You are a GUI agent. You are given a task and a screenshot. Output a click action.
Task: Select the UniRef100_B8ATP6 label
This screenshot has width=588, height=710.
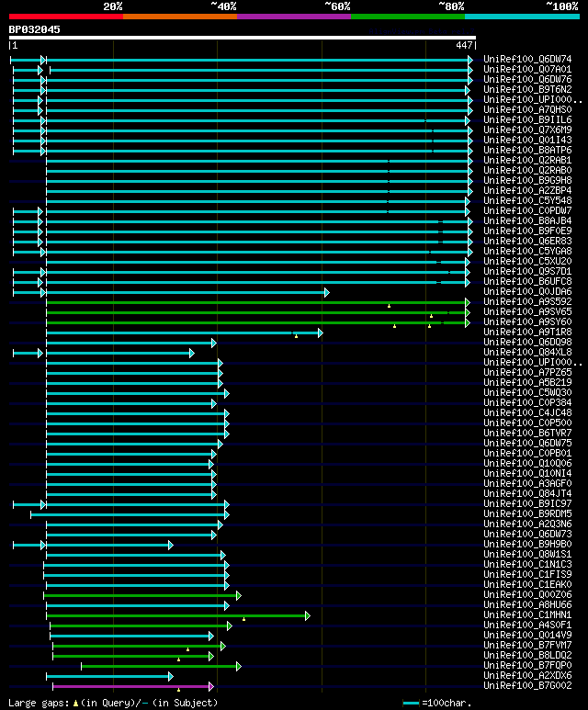point(527,150)
